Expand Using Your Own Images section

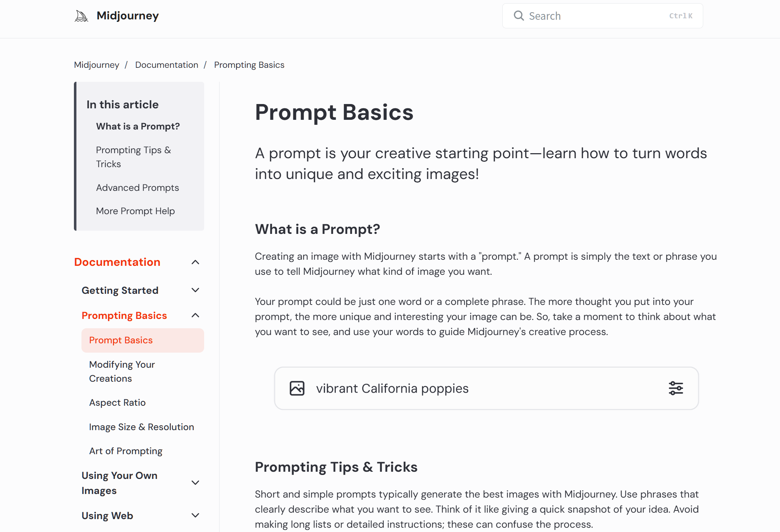195,482
